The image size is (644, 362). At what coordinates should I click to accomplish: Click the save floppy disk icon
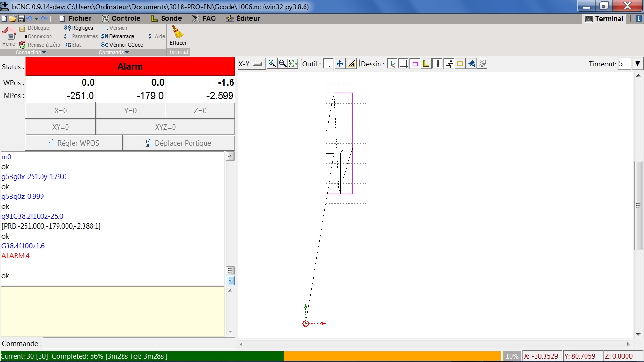pyautogui.click(x=21, y=19)
